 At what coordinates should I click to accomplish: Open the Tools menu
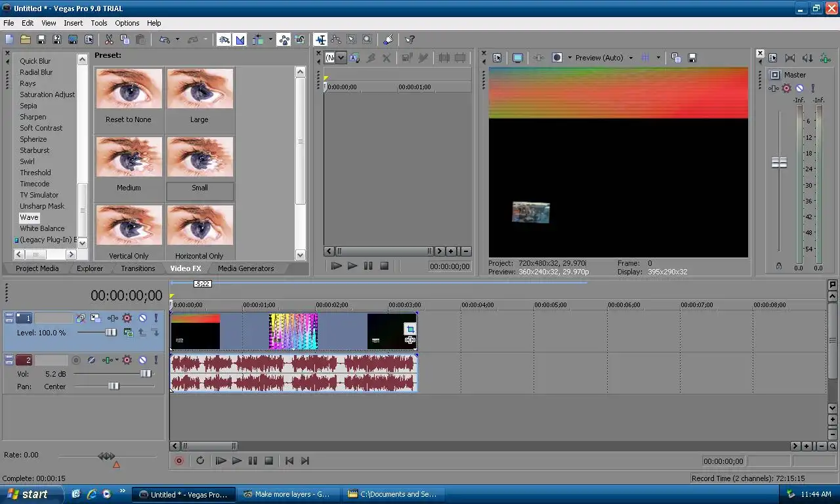(99, 23)
